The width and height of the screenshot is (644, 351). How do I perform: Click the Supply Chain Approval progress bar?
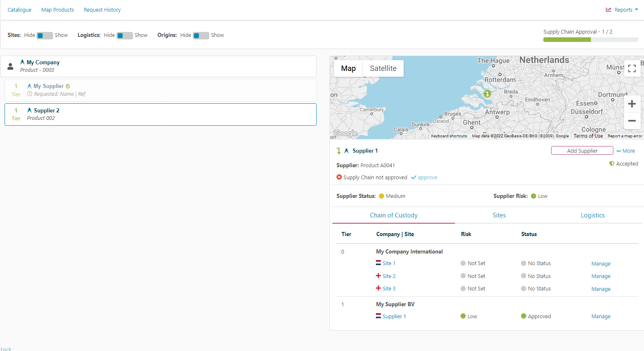point(590,40)
